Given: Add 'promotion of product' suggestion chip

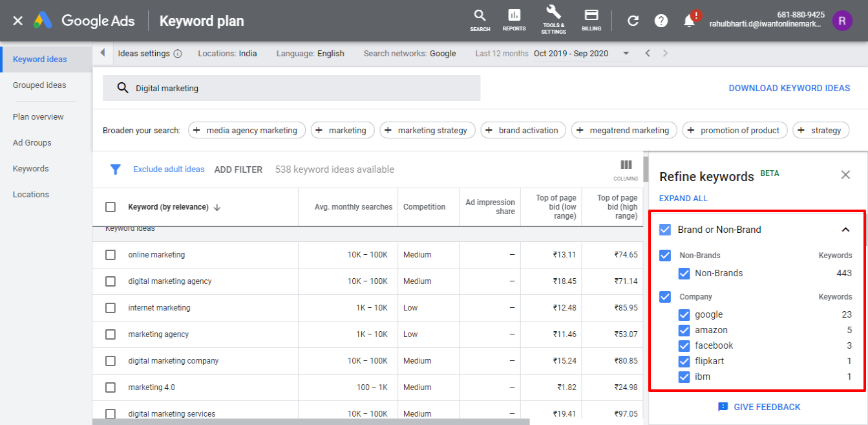Looking at the screenshot, I should click(736, 130).
